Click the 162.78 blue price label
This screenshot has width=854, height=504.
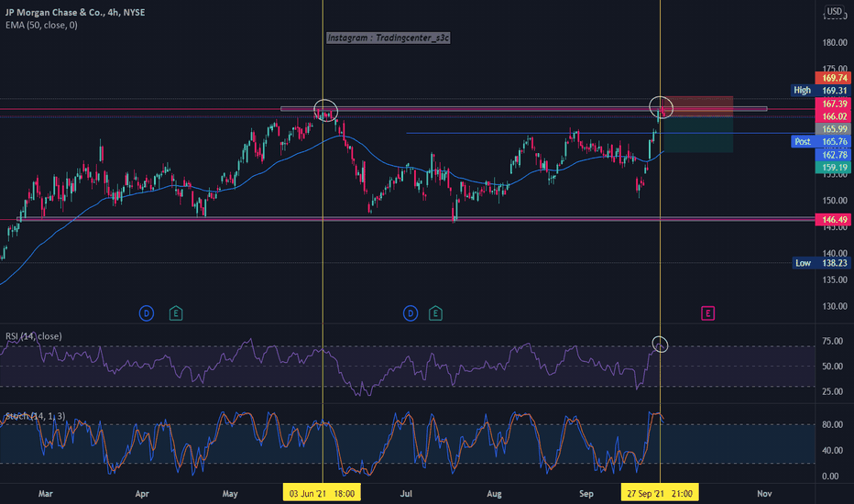point(833,155)
